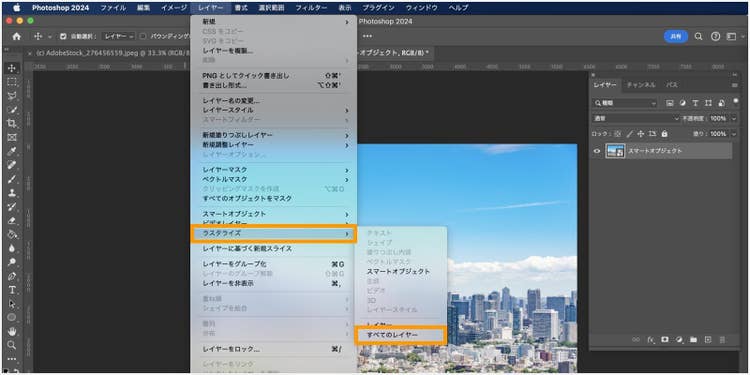The height and width of the screenshot is (375, 750).
Task: Select the Path Selection tool
Action: (12, 304)
